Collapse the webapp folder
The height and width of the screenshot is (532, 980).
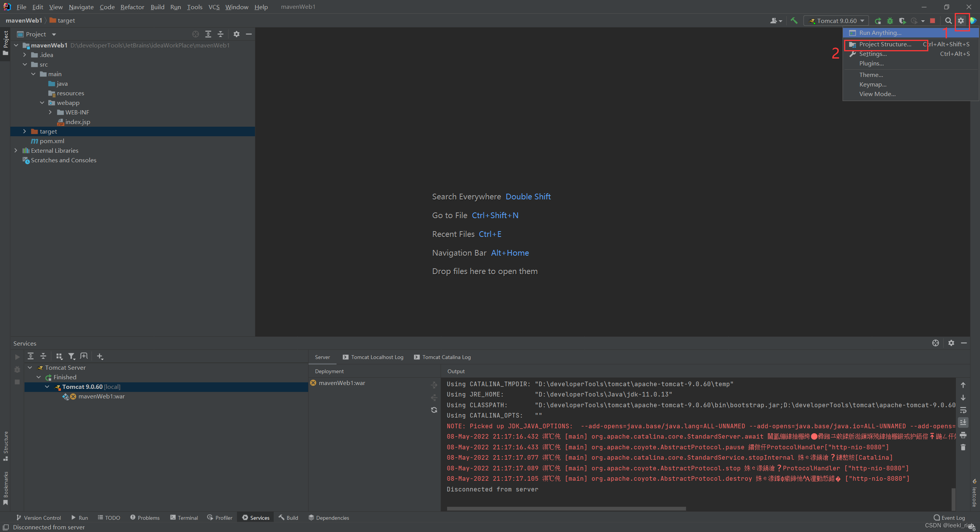42,103
